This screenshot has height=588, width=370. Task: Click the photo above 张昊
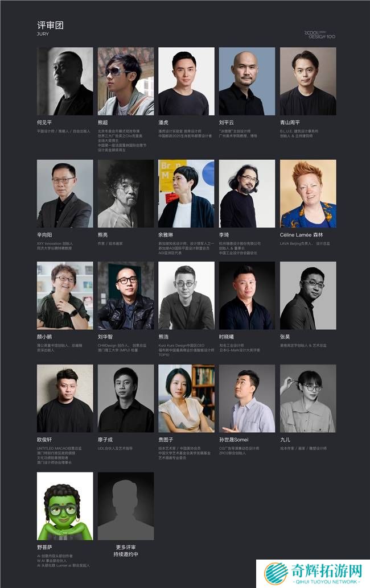coord(308,296)
